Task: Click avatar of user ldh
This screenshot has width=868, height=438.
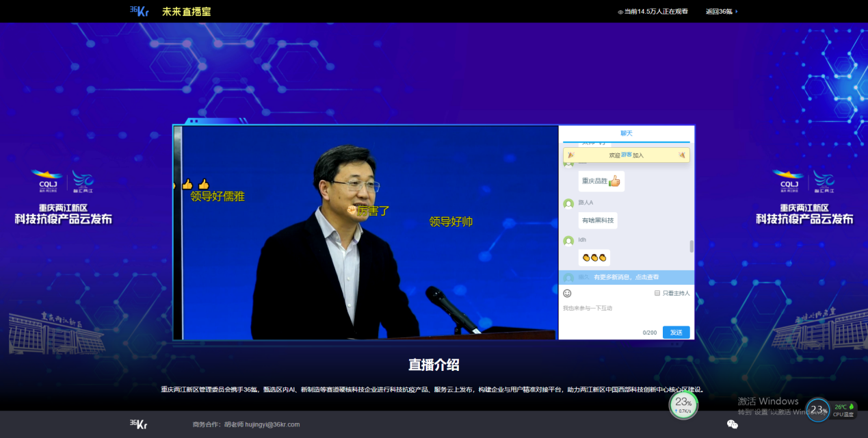Action: pyautogui.click(x=568, y=240)
